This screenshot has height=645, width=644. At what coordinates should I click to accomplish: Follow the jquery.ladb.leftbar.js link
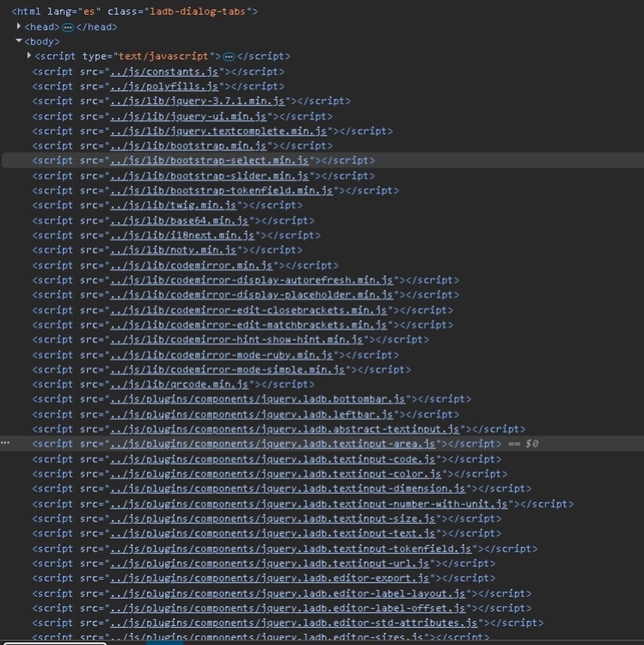click(251, 414)
